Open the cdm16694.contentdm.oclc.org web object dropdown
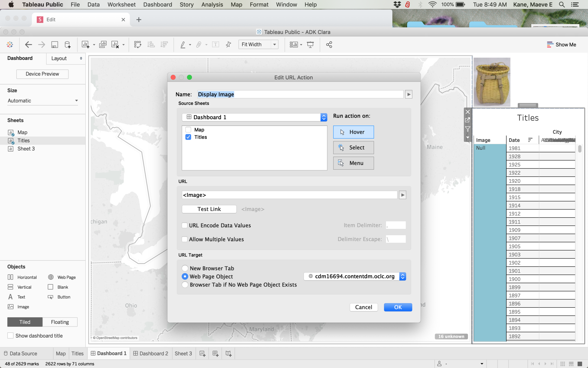 pos(402,276)
